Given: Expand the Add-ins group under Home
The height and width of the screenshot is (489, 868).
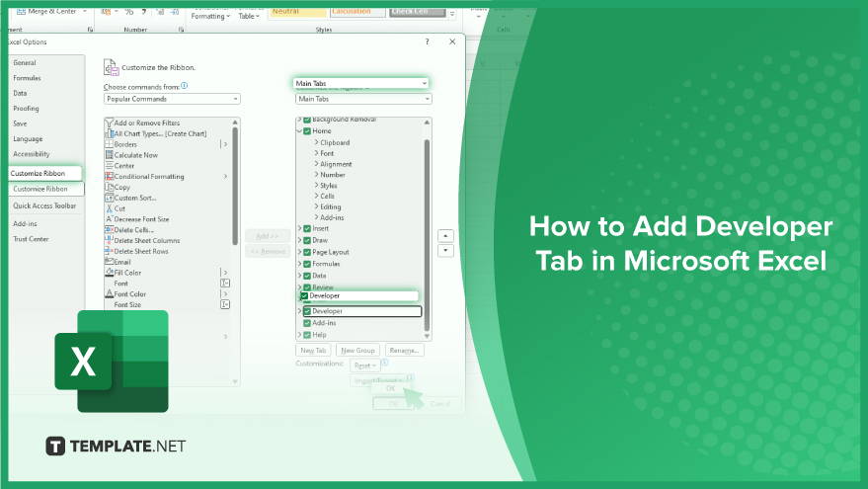Looking at the screenshot, I should (x=317, y=217).
